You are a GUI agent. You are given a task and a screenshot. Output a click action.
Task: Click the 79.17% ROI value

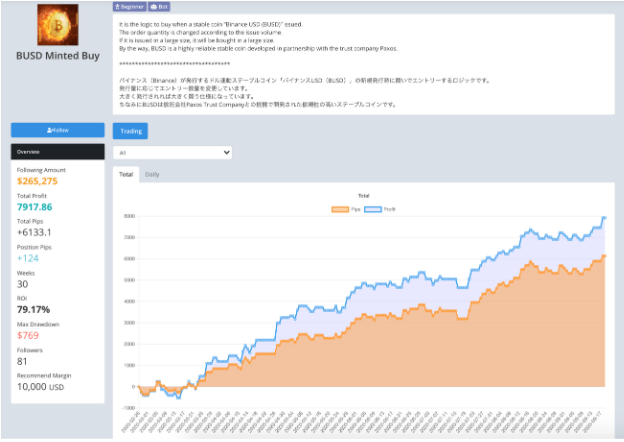click(x=33, y=310)
